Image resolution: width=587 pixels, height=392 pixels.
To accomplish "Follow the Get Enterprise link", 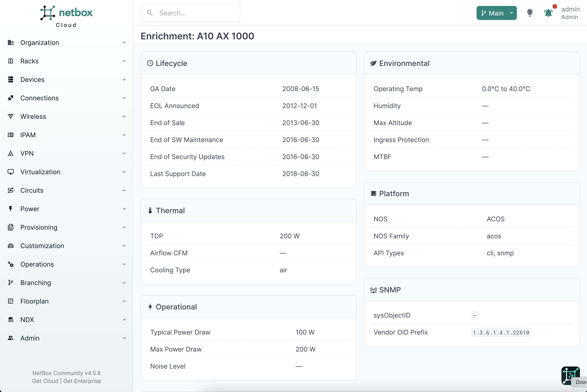I will (82, 381).
